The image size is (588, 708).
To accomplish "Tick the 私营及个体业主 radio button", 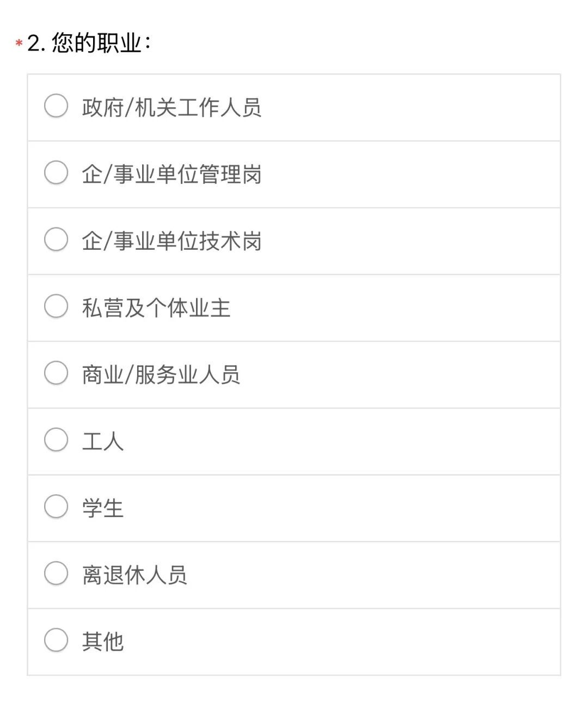I will [x=56, y=306].
